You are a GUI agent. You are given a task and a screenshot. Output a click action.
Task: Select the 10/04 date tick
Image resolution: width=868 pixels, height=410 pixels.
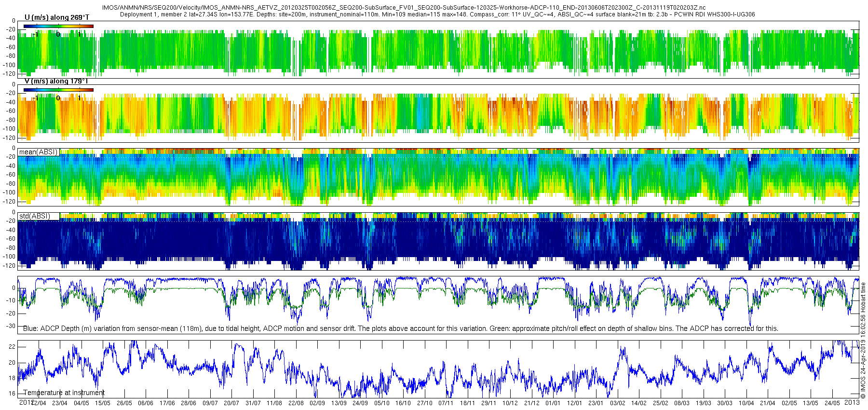coord(746,403)
